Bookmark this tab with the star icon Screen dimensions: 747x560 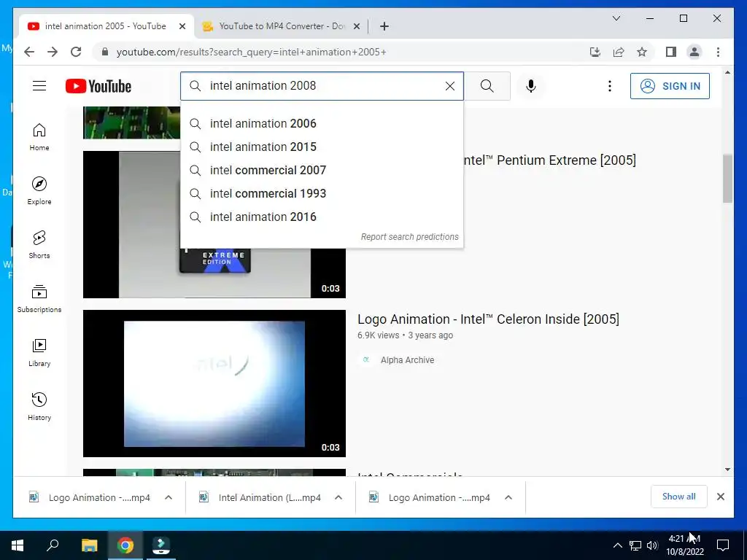[642, 52]
